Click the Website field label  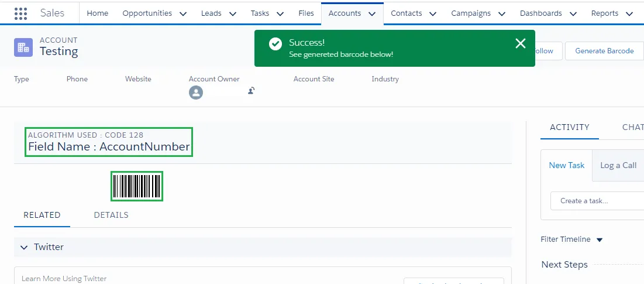coord(138,79)
